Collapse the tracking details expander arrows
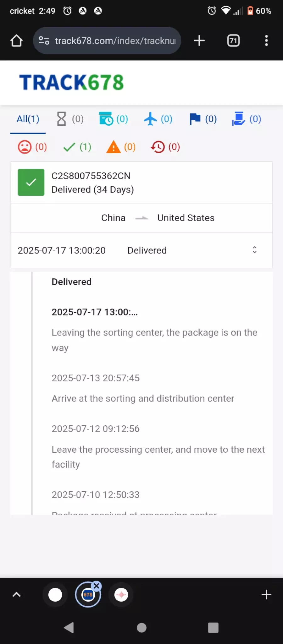Viewport: 283px width, 644px height. [255, 250]
